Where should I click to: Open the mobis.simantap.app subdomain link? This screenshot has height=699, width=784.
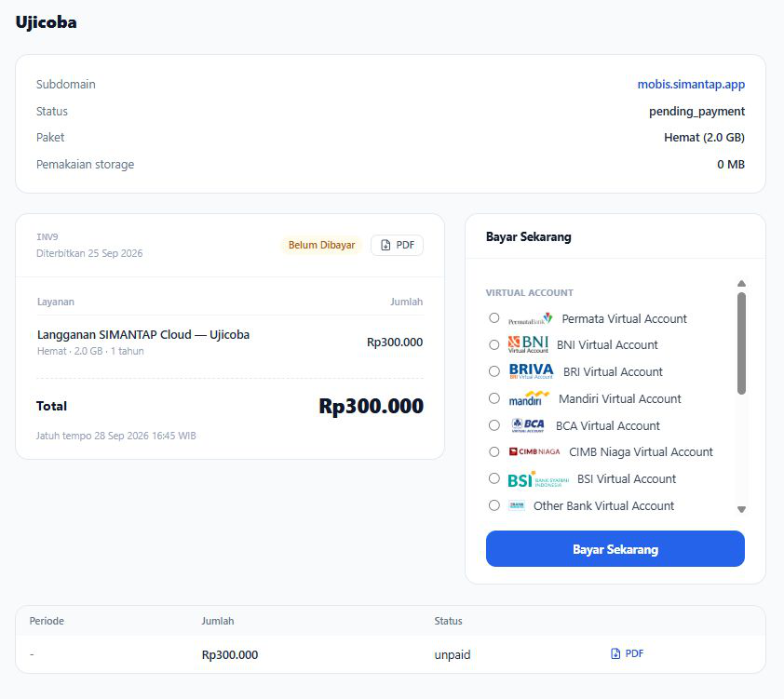pyautogui.click(x=691, y=85)
